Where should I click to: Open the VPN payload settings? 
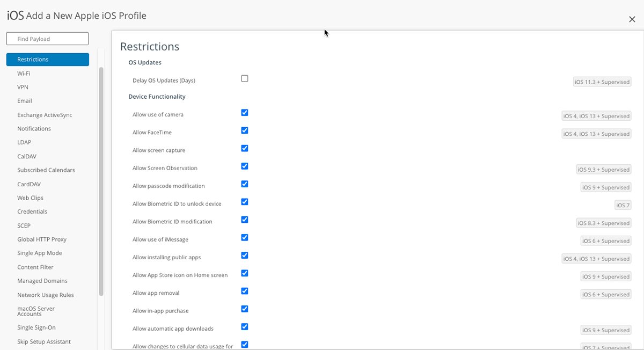(23, 87)
